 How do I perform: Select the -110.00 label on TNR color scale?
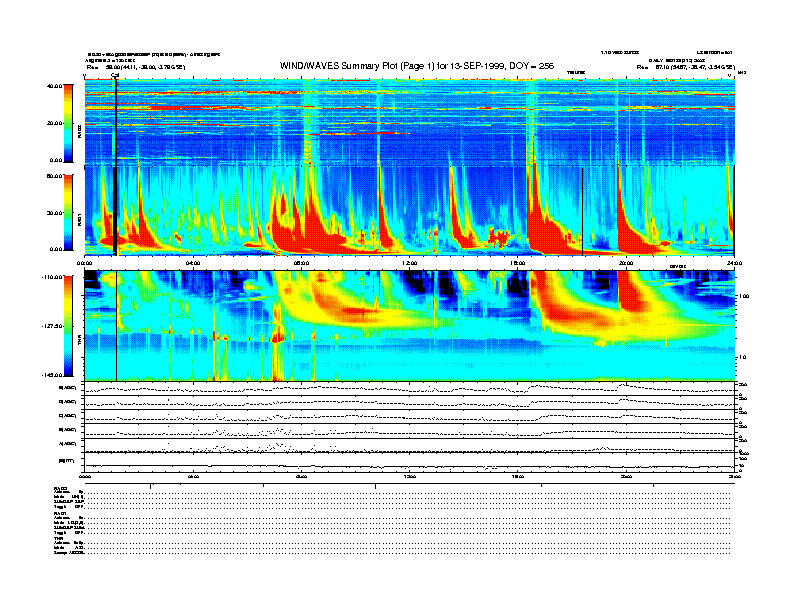pos(52,277)
